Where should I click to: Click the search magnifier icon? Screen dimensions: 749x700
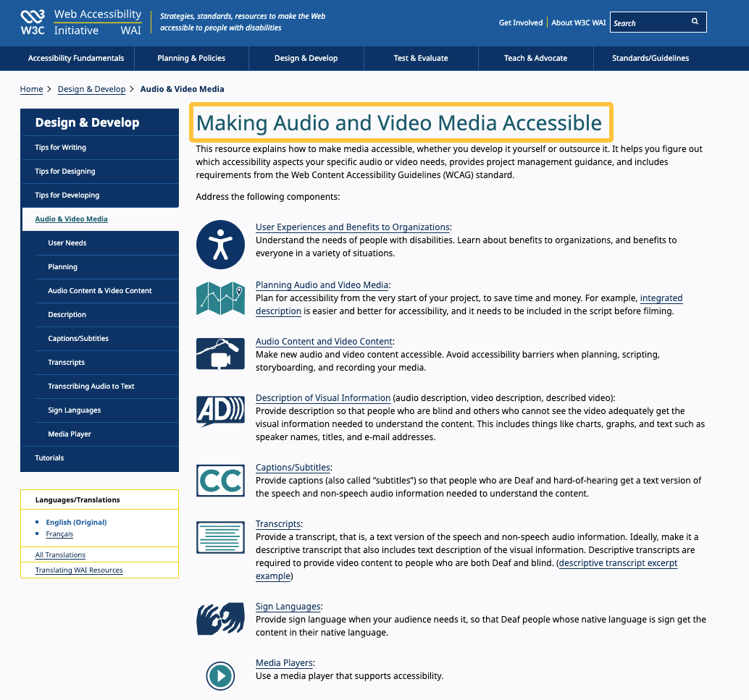(x=695, y=22)
